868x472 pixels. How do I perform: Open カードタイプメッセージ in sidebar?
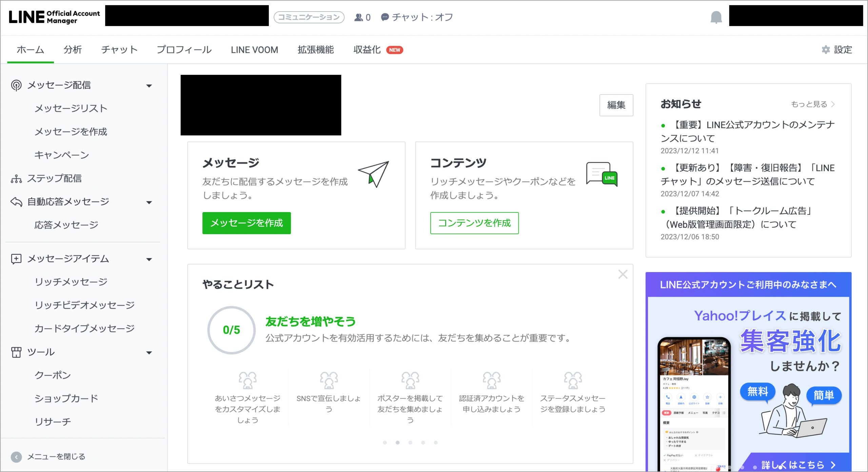tap(84, 329)
